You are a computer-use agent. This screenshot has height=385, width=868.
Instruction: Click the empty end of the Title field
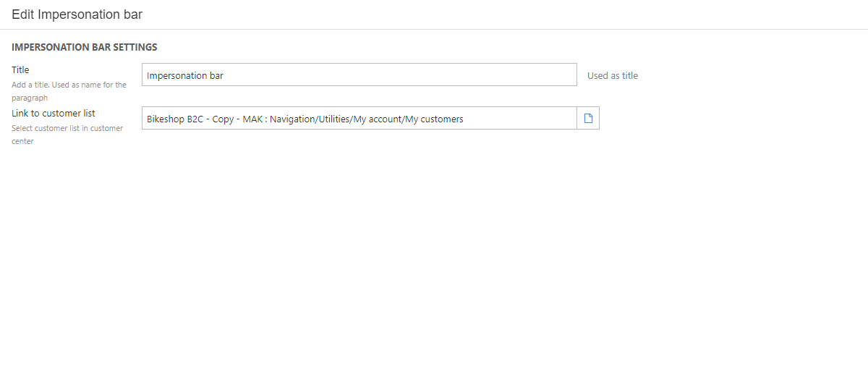coord(506,75)
